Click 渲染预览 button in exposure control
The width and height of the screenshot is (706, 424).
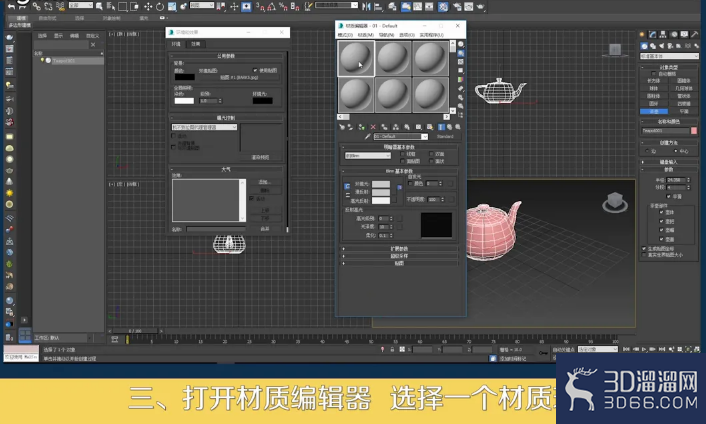260,157
